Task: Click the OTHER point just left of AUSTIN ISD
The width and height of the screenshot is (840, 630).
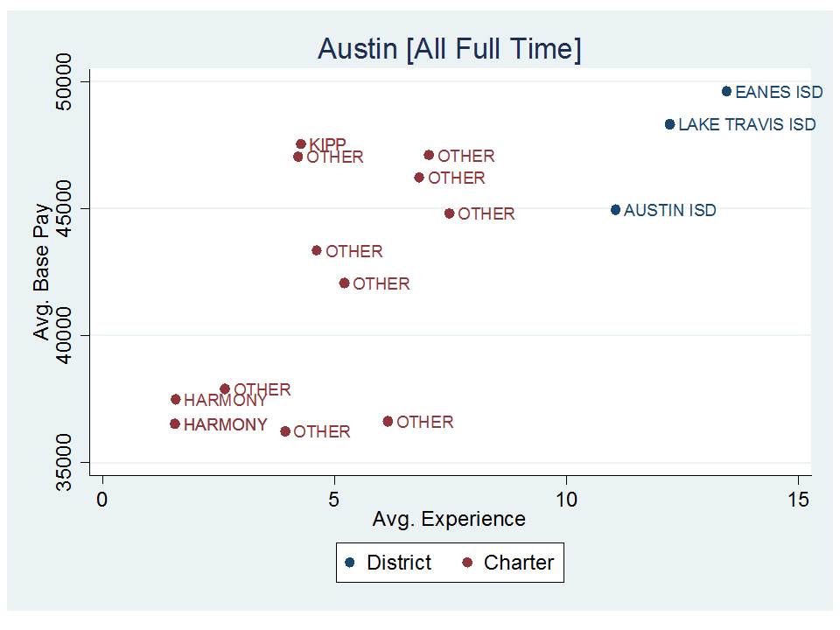Action: [449, 213]
